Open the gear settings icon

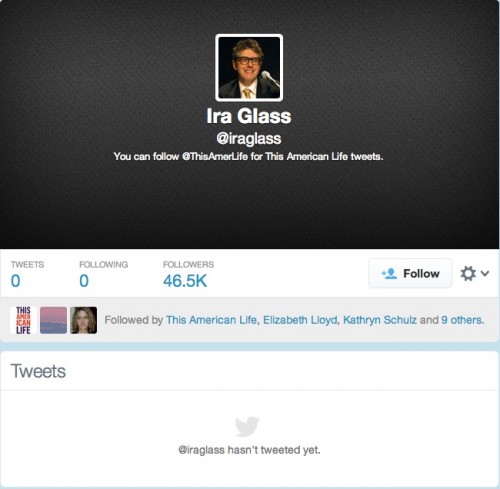pos(468,273)
